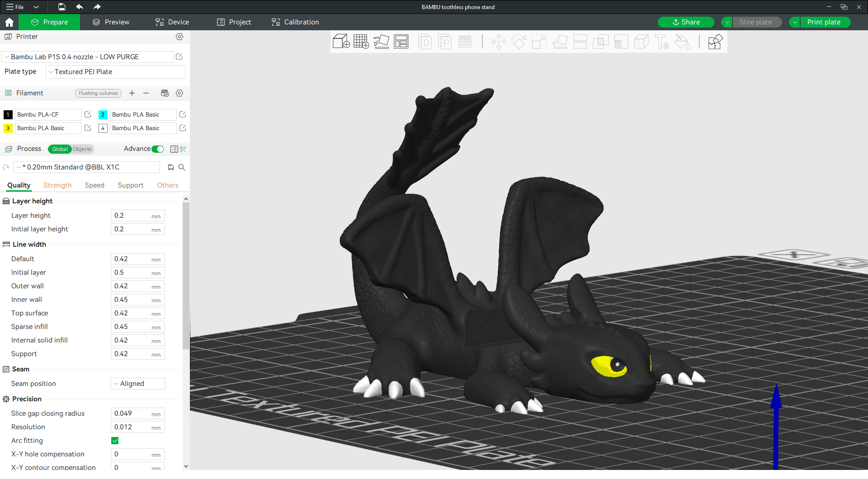Click the Save project disk icon
This screenshot has height=479, width=868.
tap(62, 7)
